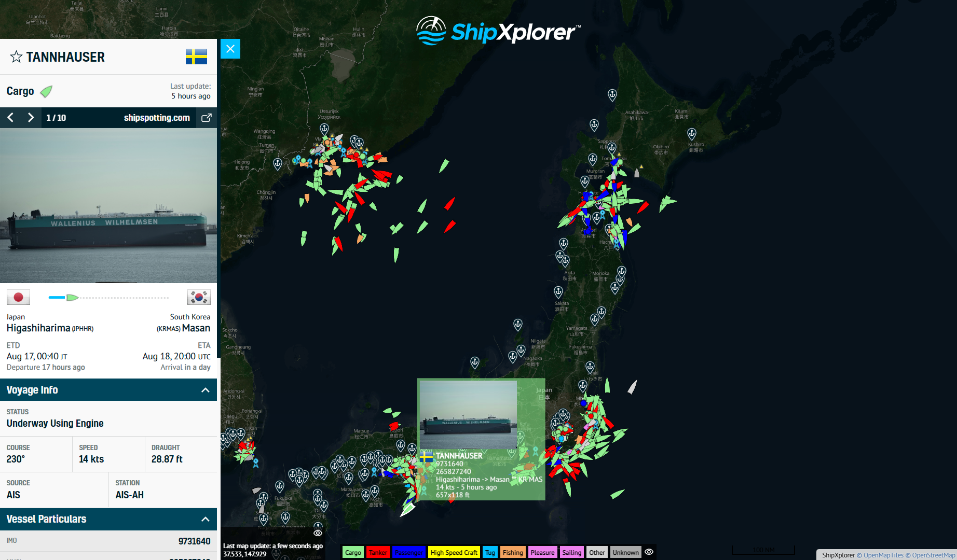Click the Sweden flag in vessel header
The image size is (957, 560).
click(x=196, y=57)
